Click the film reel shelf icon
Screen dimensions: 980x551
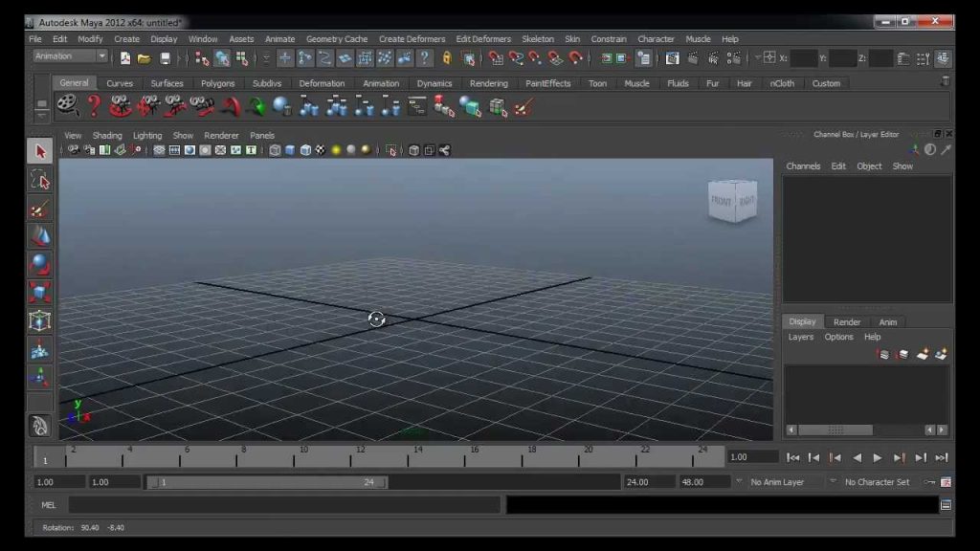(x=68, y=106)
